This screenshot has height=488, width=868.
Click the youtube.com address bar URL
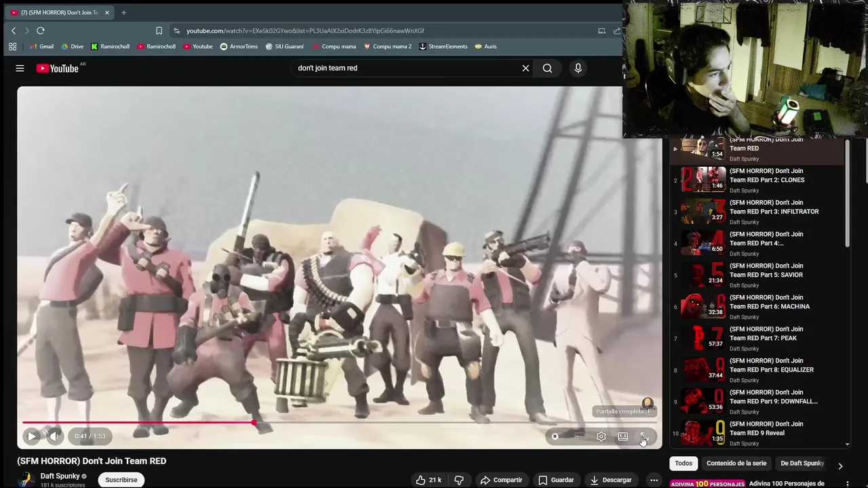pyautogui.click(x=305, y=30)
